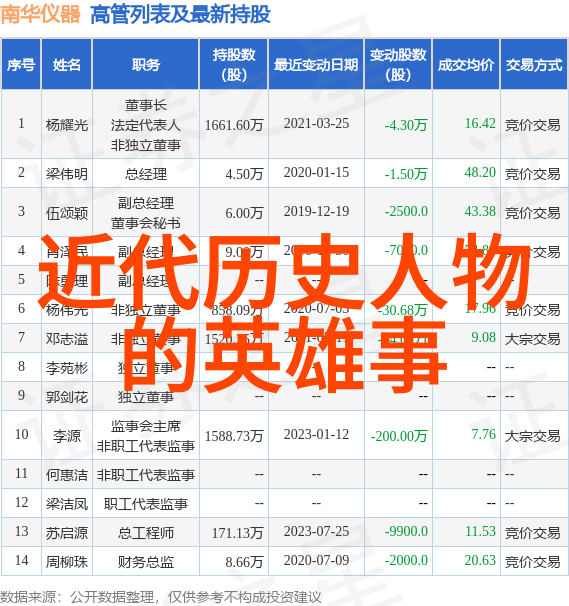This screenshot has height=606, width=569.
Task: Click the 最近变动日期 column header
Action: coord(316,65)
